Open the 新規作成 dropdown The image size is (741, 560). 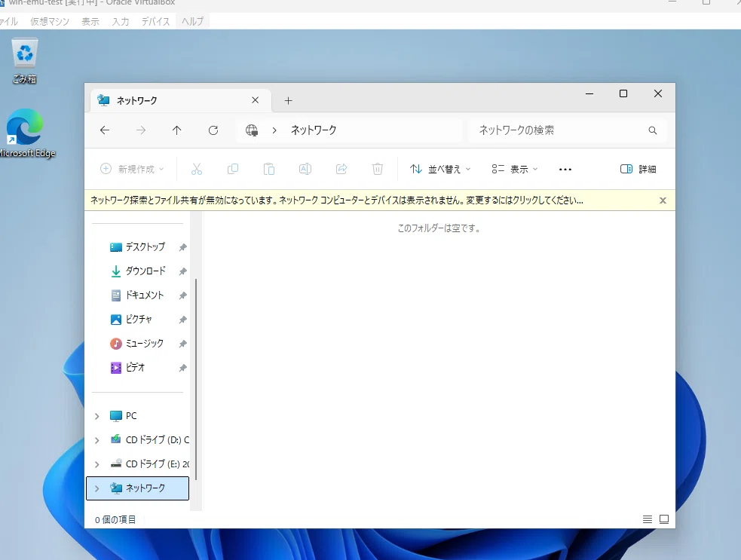pyautogui.click(x=132, y=169)
